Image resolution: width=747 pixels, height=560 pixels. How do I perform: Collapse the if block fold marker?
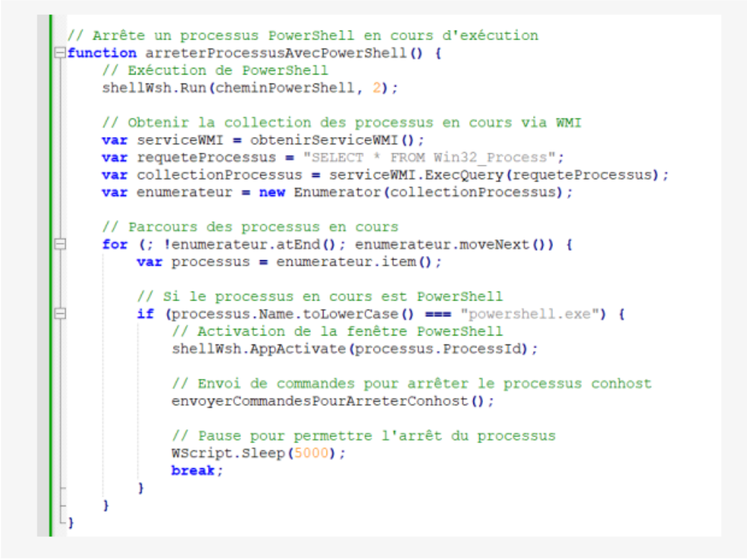click(60, 314)
